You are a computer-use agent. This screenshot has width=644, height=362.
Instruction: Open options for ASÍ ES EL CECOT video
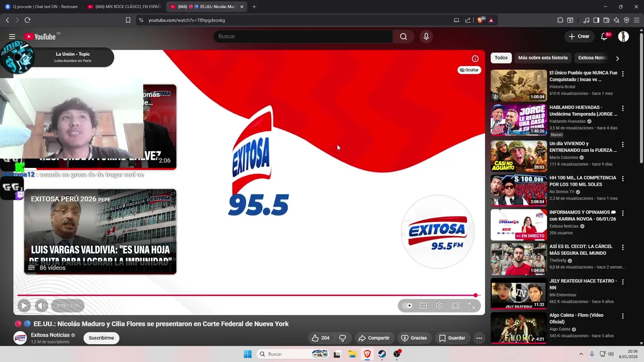[623, 247]
